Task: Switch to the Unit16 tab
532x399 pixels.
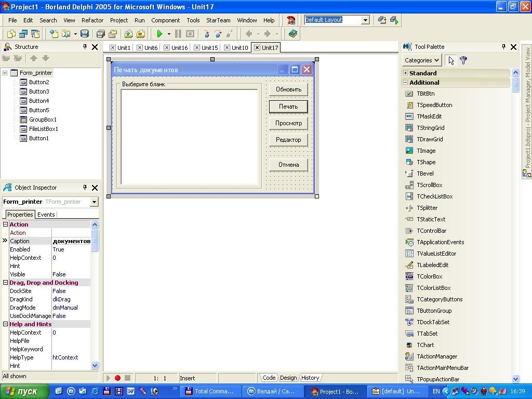Action: [x=176, y=48]
